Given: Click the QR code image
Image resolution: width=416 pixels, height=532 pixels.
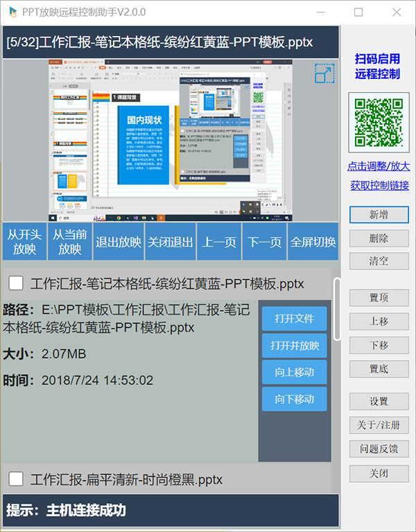Looking at the screenshot, I should coord(379,122).
